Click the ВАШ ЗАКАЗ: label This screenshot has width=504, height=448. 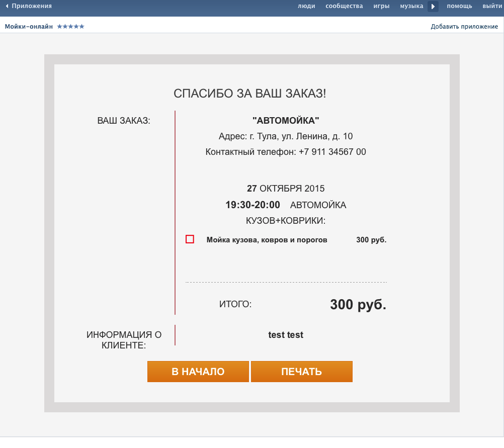124,121
